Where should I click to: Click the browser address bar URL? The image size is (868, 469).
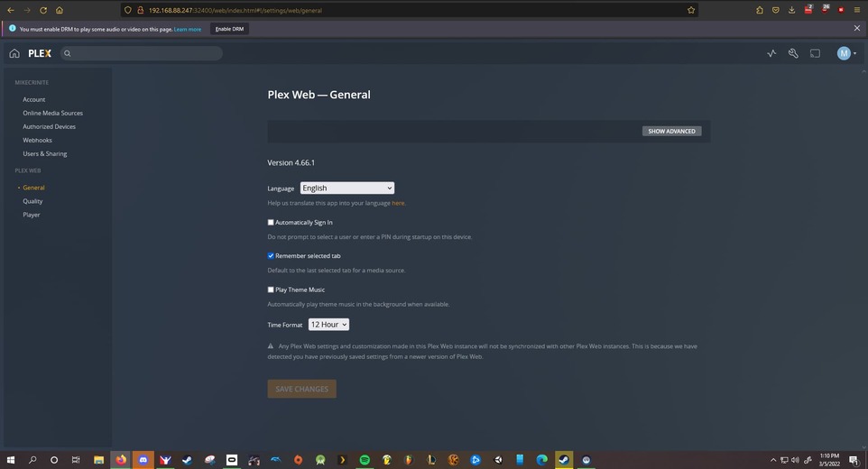click(x=235, y=10)
